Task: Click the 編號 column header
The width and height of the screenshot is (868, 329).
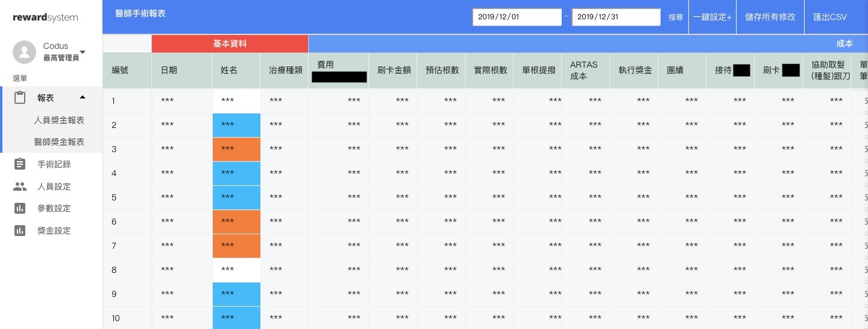Action: click(x=127, y=71)
